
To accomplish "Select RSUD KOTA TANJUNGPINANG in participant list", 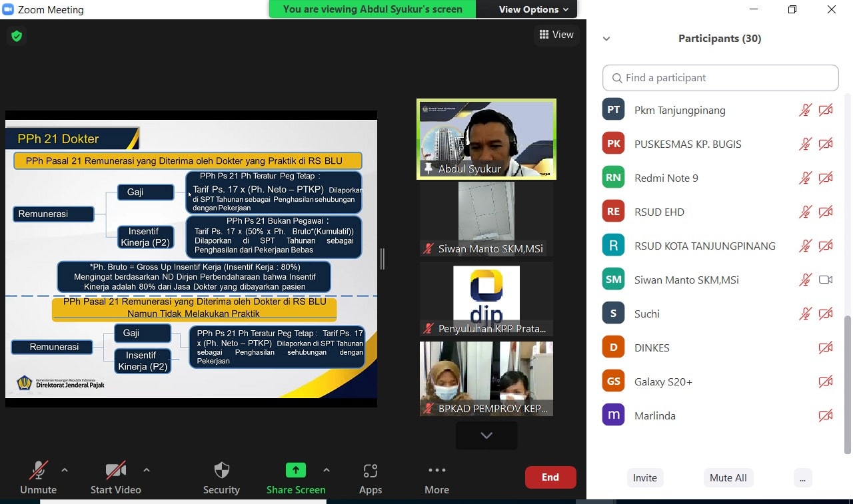I will click(704, 246).
